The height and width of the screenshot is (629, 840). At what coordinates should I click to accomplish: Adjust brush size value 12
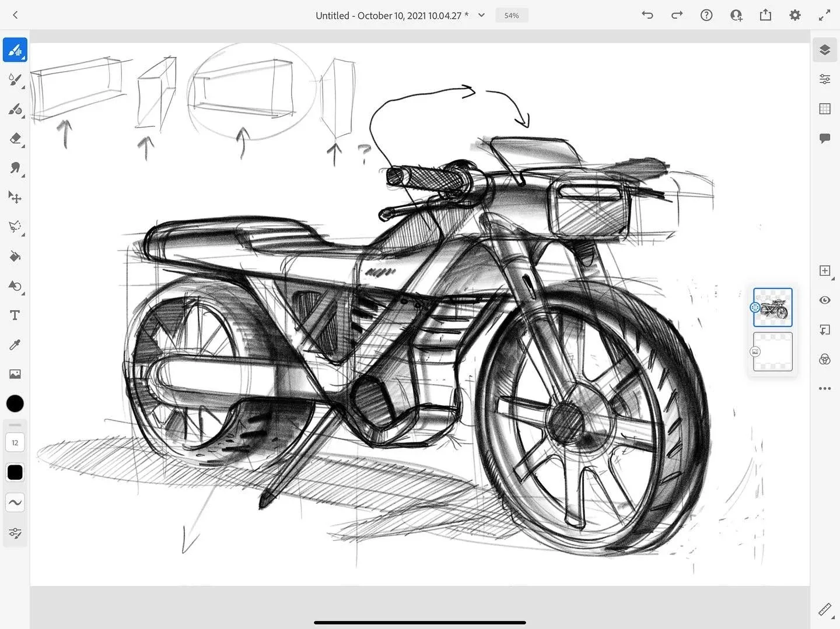pos(15,443)
